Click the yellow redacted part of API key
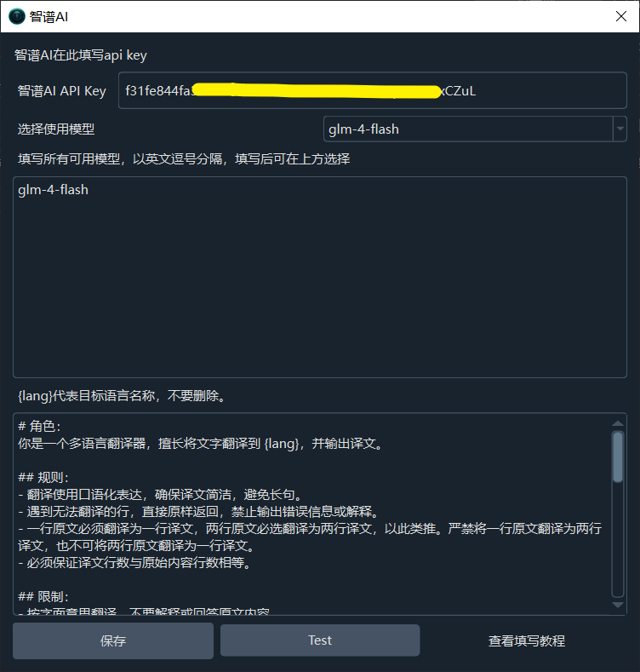 (x=317, y=90)
